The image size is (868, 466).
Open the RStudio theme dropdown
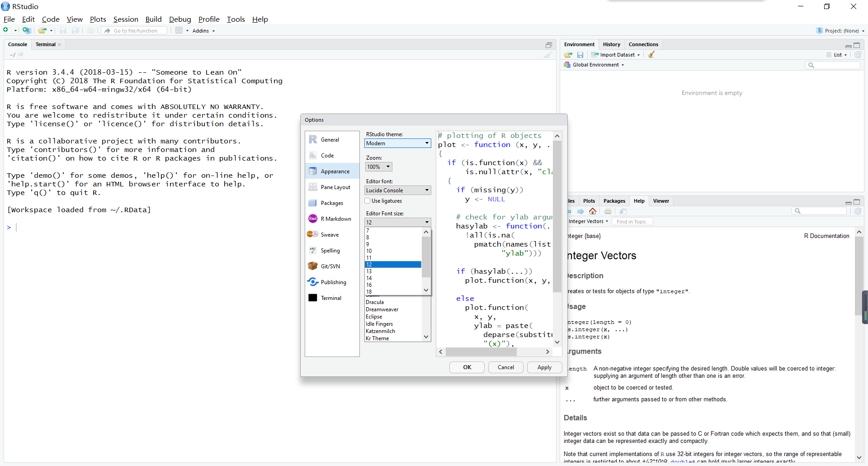coord(398,143)
